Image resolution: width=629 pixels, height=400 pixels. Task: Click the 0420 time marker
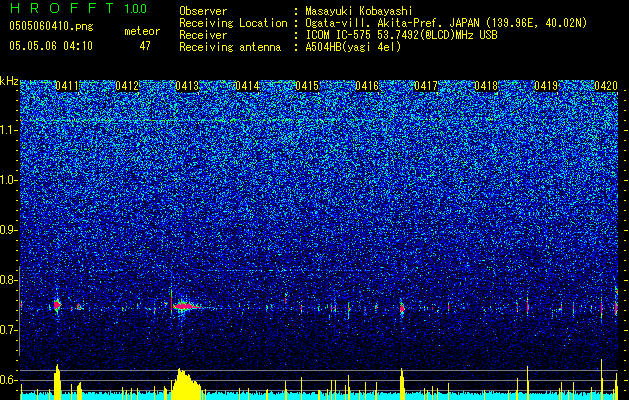(x=606, y=86)
